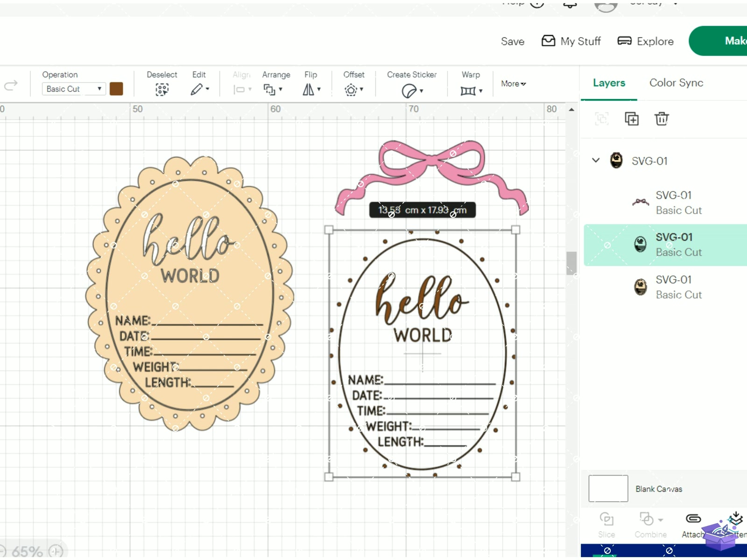Select the highlighted SVG-01 Basic Cut layer
This screenshot has width=747, height=560.
665,245
